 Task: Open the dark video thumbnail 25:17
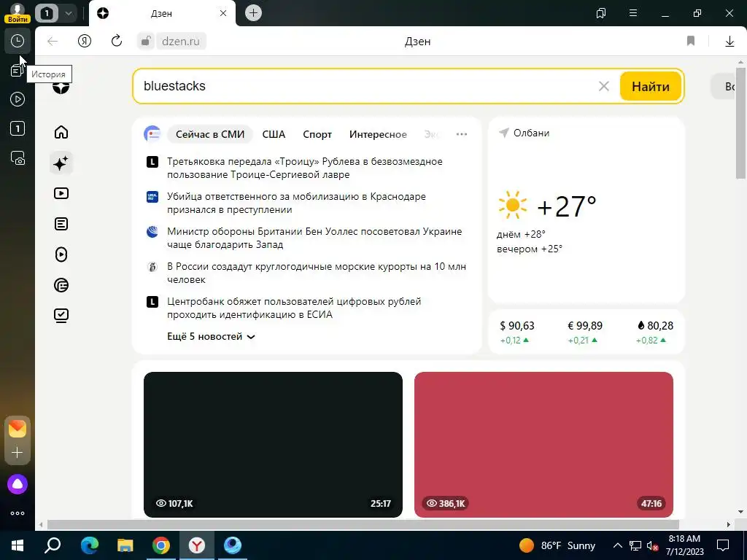[273, 444]
